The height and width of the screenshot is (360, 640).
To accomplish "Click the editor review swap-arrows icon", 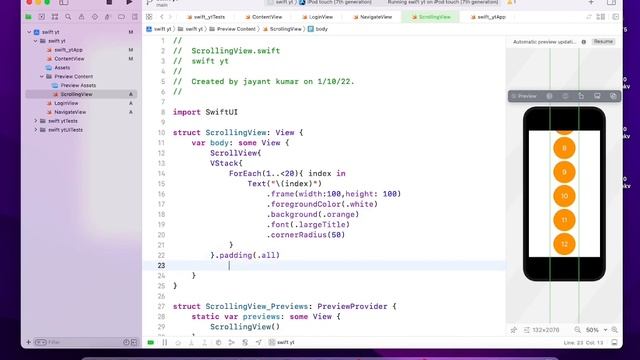I will point(589,17).
